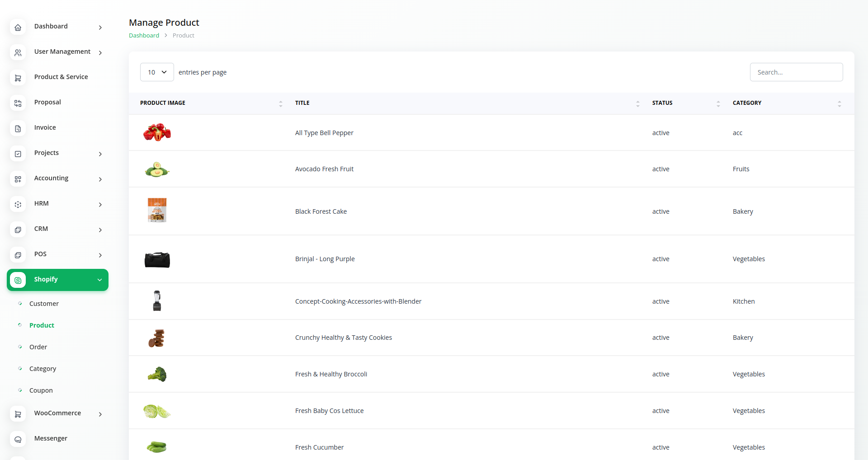Follow the Dashboard breadcrumb link

point(144,35)
